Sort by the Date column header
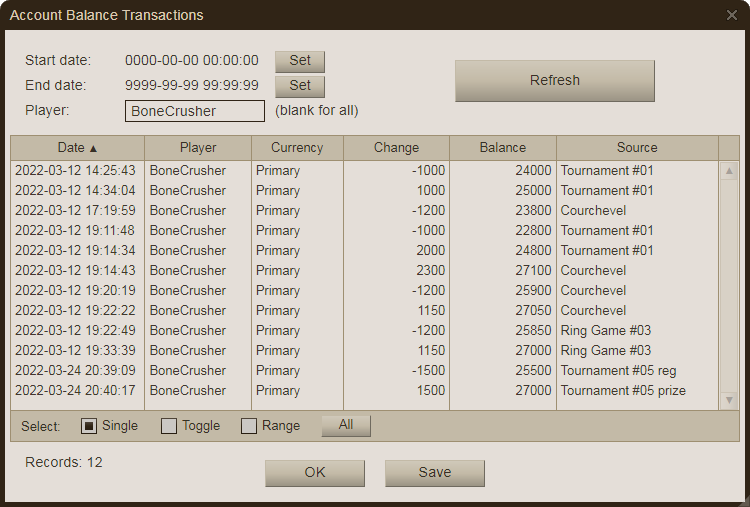 point(77,147)
